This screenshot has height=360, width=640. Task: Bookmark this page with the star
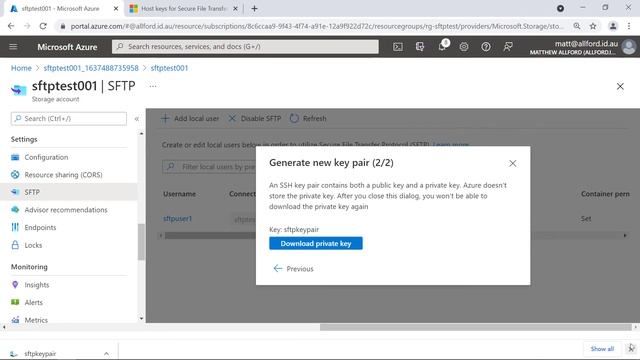(593, 26)
